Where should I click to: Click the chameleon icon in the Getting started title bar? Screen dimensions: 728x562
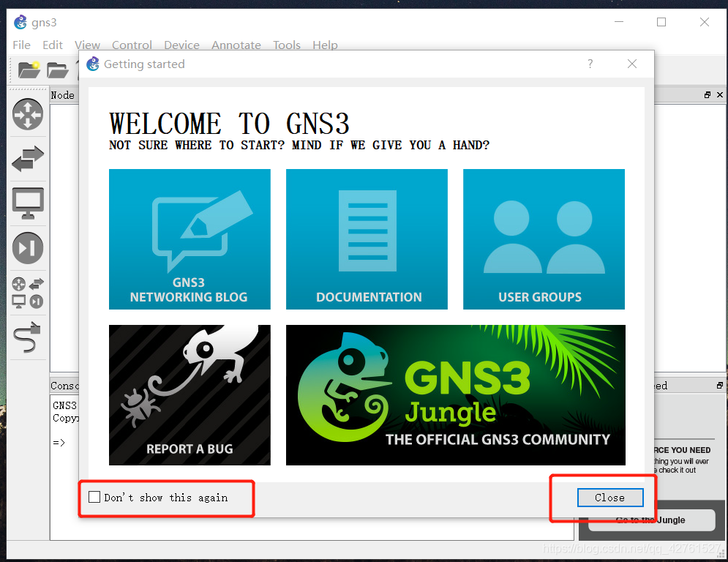click(93, 64)
